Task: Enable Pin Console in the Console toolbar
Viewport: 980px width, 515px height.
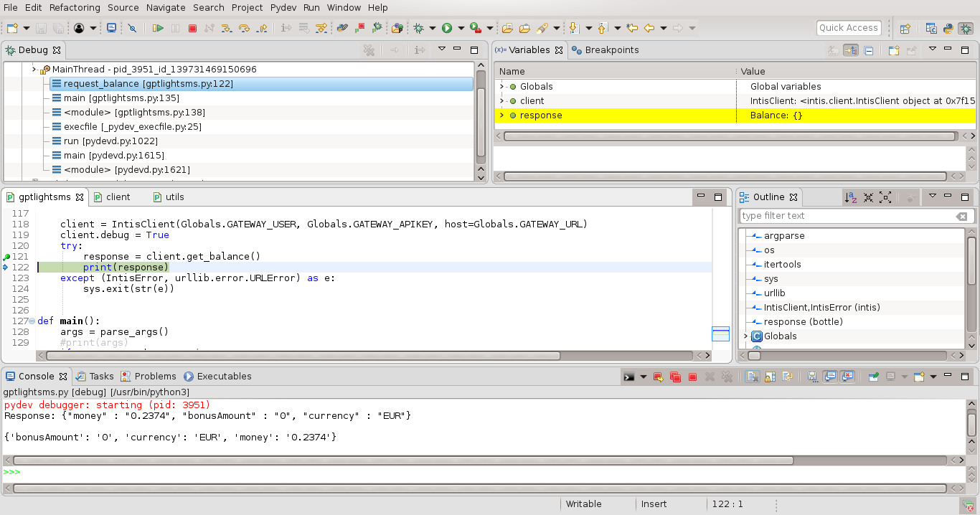Action: coord(873,376)
